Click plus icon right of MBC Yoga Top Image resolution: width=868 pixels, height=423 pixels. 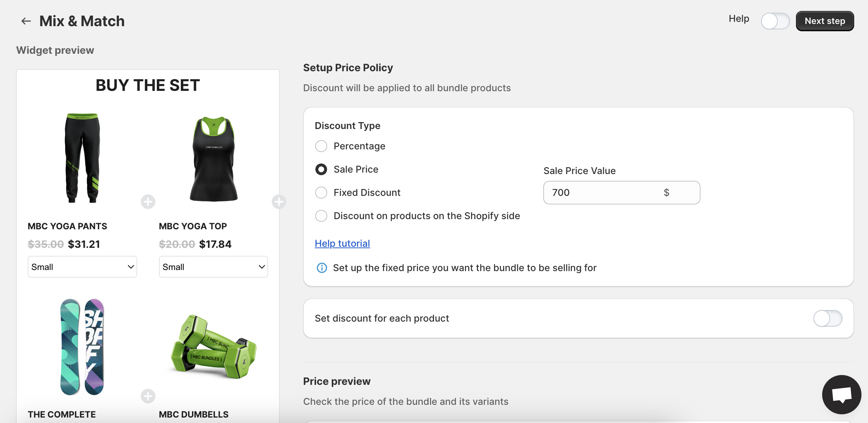point(279,202)
